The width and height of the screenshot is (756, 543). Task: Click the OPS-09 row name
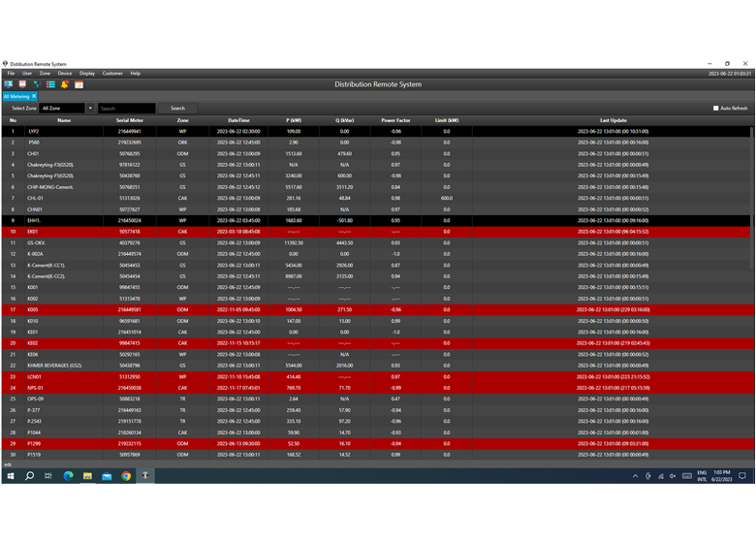click(35, 399)
